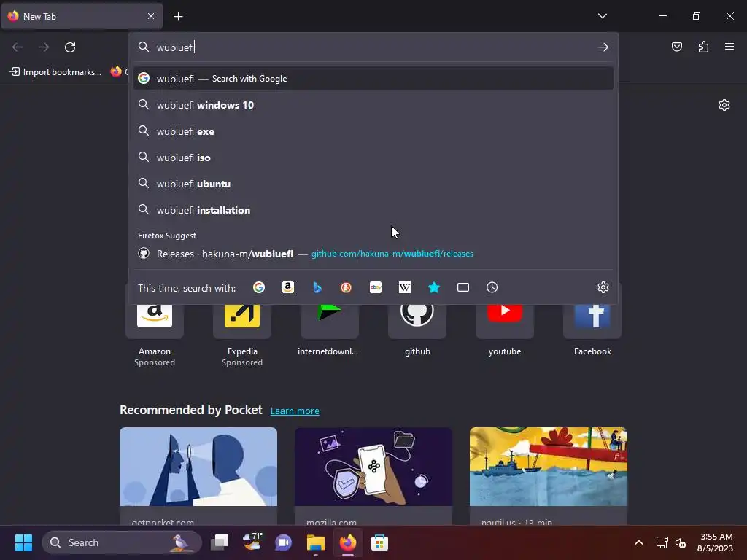Open the nautil.us story card

549,476
